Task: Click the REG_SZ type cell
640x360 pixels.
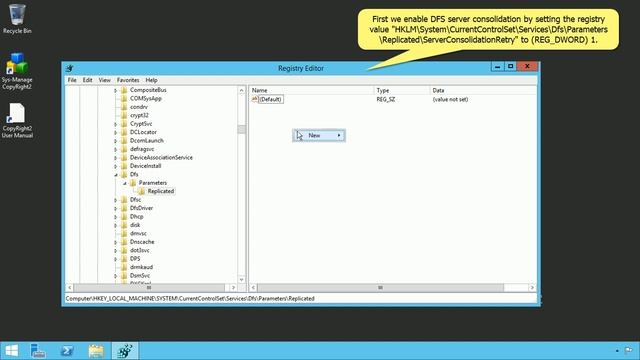Action: [x=386, y=99]
